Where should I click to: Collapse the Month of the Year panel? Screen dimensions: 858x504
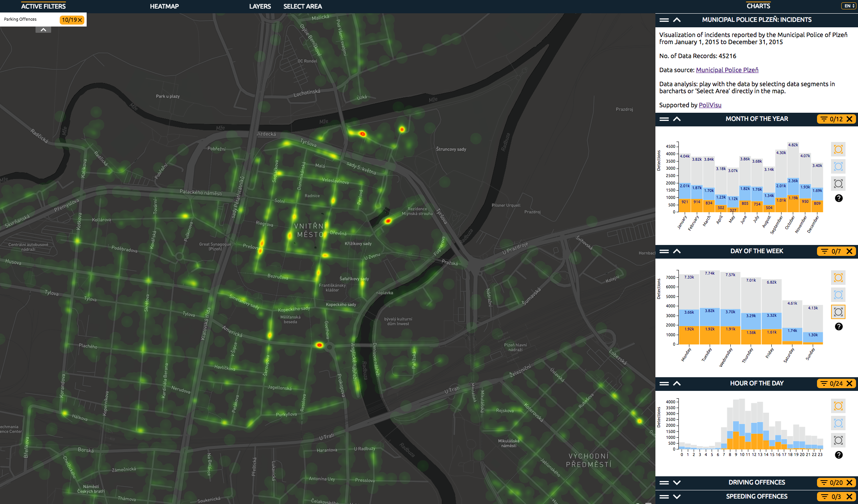(x=677, y=119)
